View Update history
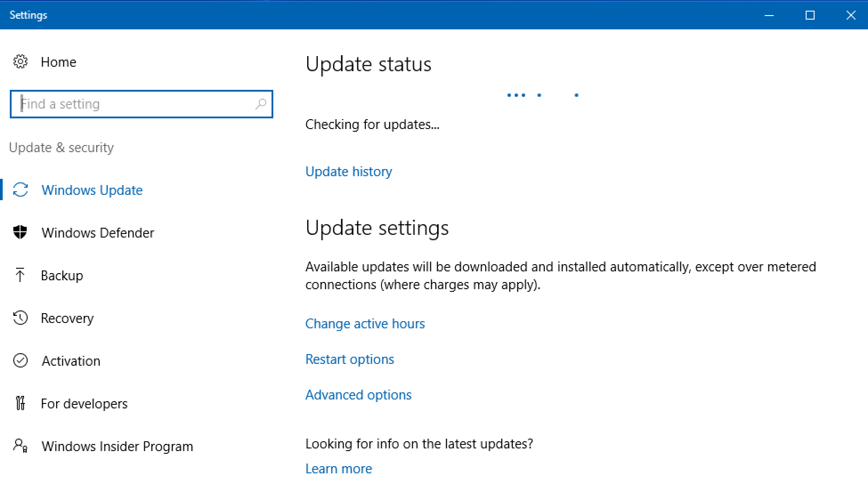Image resolution: width=868 pixels, height=492 pixels. [349, 172]
